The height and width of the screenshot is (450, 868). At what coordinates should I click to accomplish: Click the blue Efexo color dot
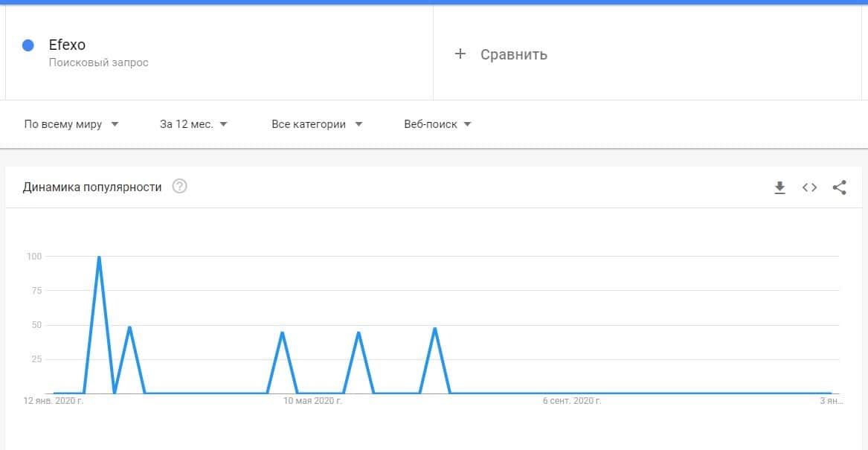pyautogui.click(x=28, y=45)
